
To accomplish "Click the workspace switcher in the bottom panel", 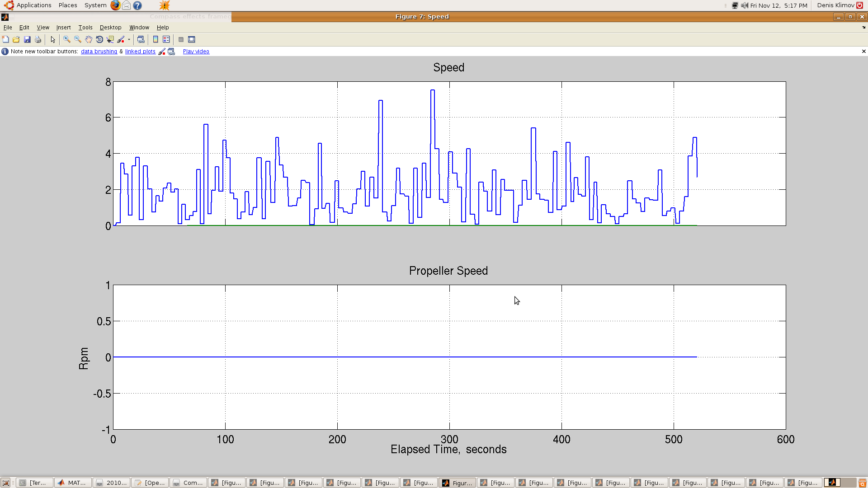I will pos(840,483).
